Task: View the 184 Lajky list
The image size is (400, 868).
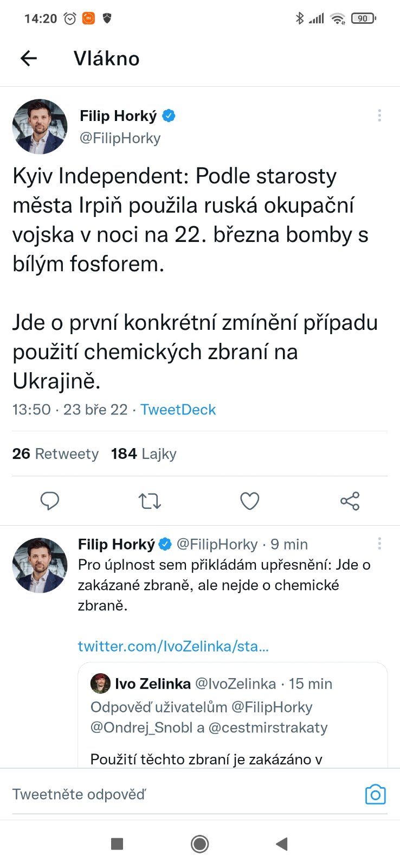Action: (144, 454)
